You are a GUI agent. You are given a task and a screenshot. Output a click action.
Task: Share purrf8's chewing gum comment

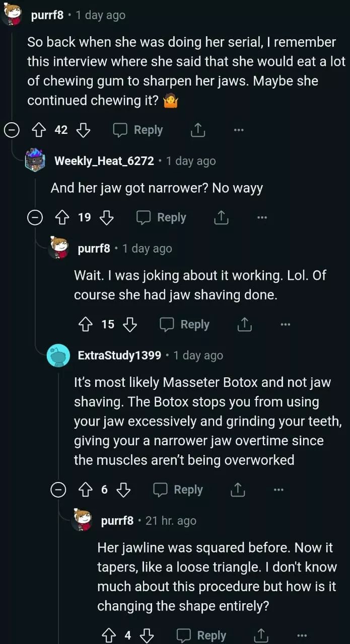[198, 130]
